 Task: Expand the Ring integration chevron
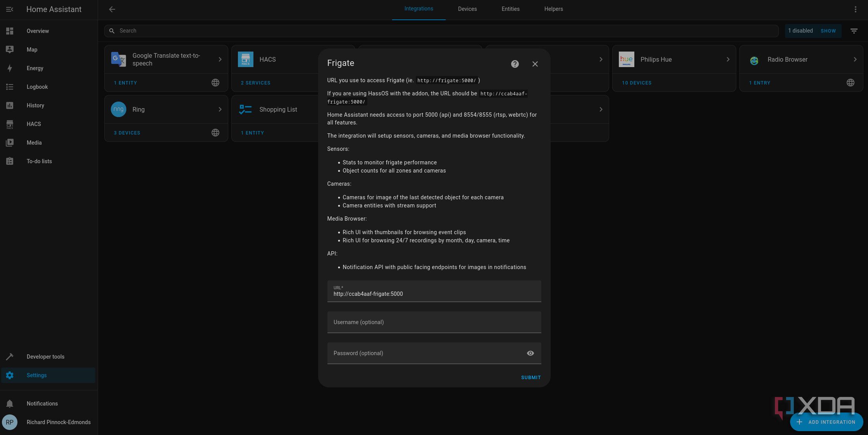220,109
